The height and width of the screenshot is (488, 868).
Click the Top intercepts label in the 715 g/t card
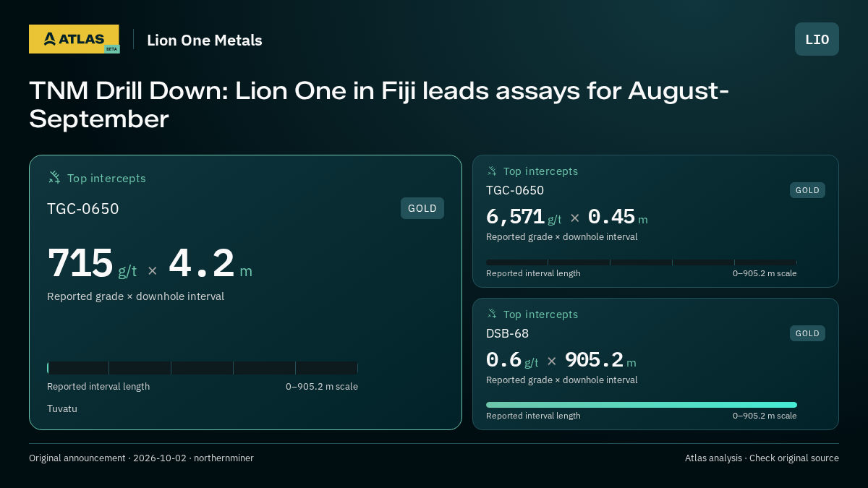pyautogui.click(x=106, y=178)
